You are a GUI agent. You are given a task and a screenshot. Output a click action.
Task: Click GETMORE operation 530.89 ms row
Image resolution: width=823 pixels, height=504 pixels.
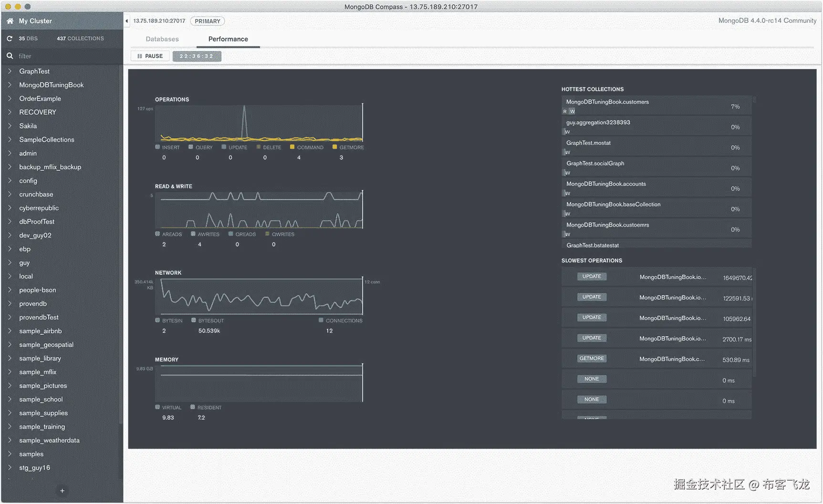(656, 359)
